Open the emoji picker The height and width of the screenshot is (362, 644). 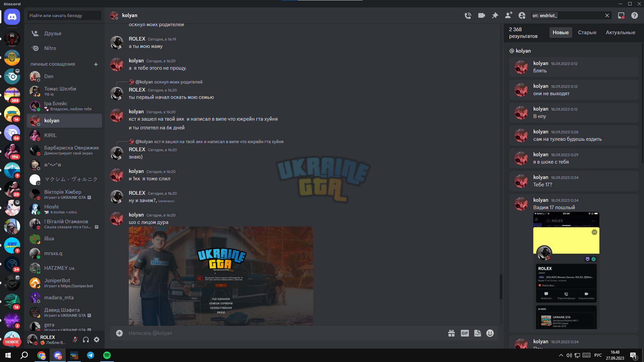pos(490,333)
